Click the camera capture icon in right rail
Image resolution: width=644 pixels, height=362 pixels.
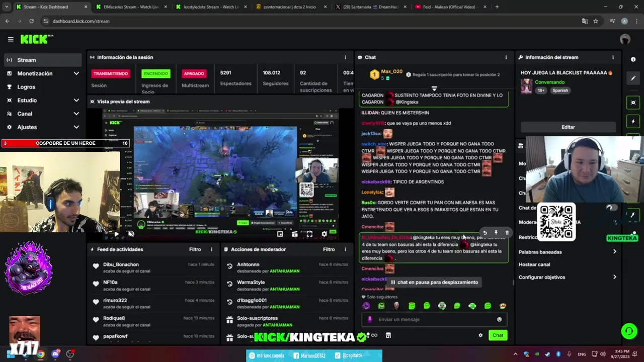coord(633,103)
